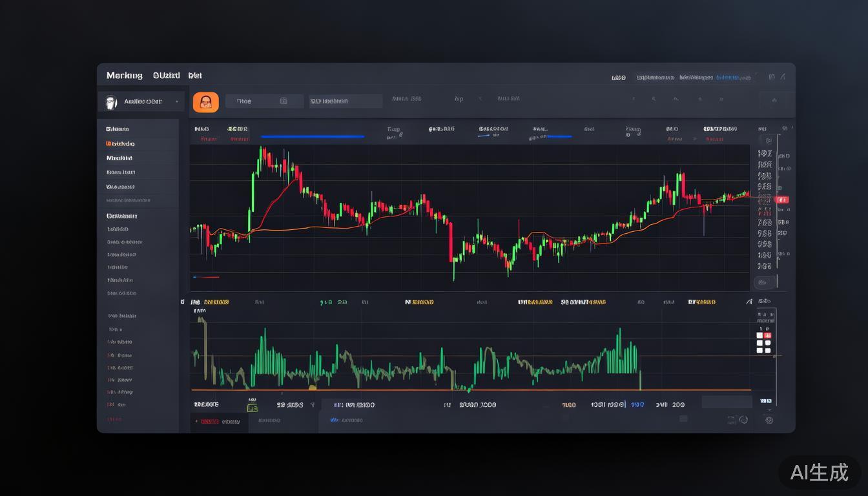Click the orange avatar app icon in toolbar

(x=205, y=102)
